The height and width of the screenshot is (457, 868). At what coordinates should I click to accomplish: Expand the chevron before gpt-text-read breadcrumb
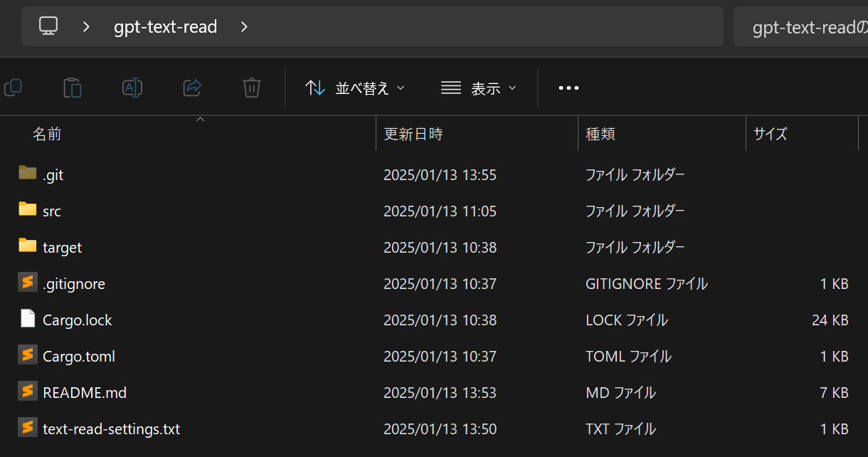click(x=86, y=26)
